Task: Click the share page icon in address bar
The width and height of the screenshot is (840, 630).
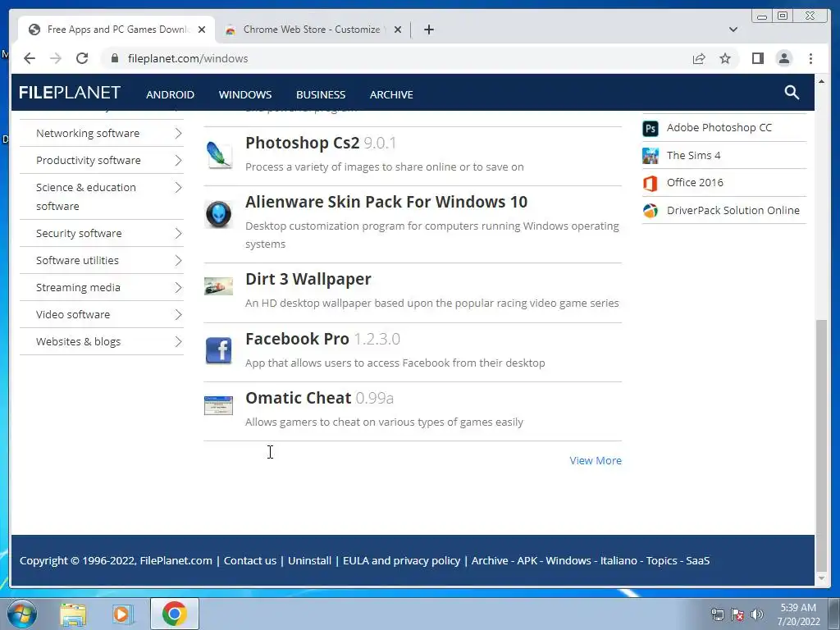Action: click(x=699, y=58)
